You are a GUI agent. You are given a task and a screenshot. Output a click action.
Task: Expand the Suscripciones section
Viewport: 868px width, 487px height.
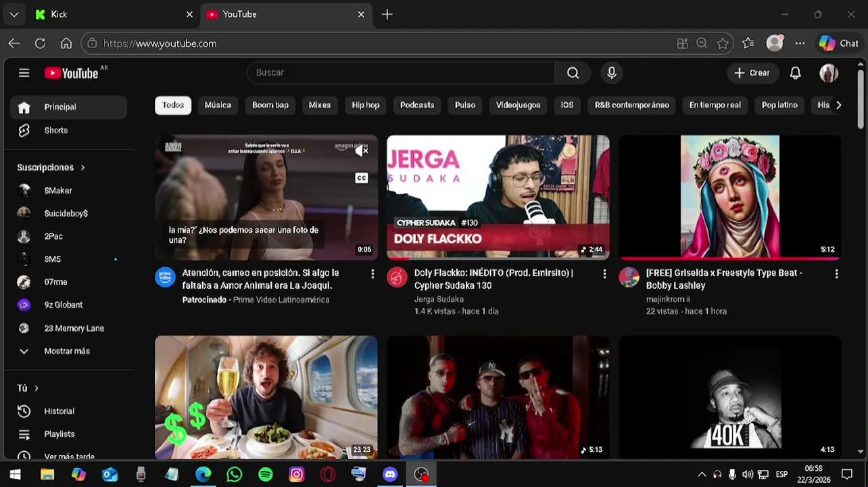point(51,167)
